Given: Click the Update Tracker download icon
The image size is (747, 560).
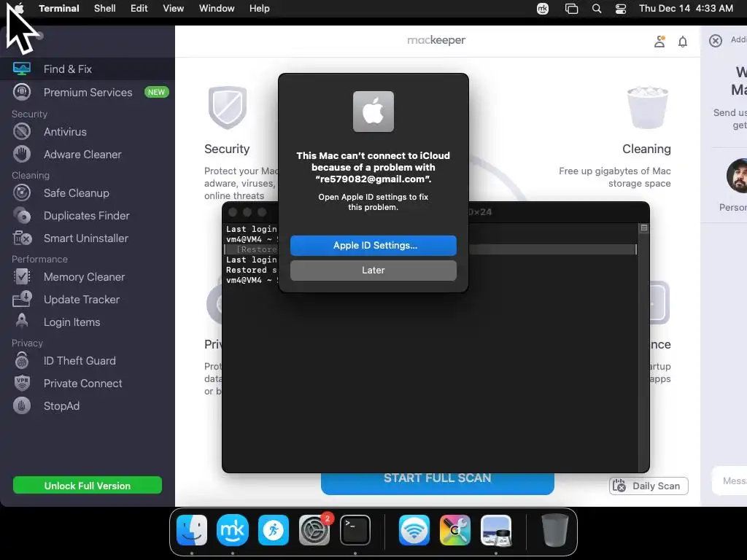Looking at the screenshot, I should (x=22, y=299).
